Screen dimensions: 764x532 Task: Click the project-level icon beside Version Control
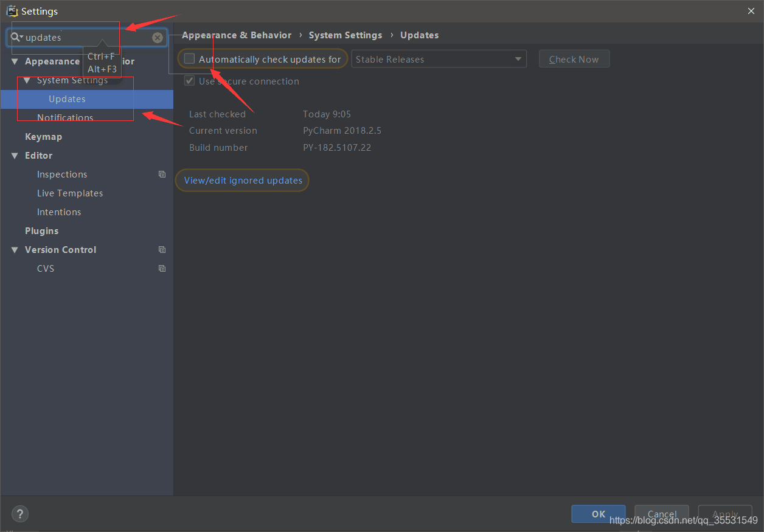(x=162, y=250)
